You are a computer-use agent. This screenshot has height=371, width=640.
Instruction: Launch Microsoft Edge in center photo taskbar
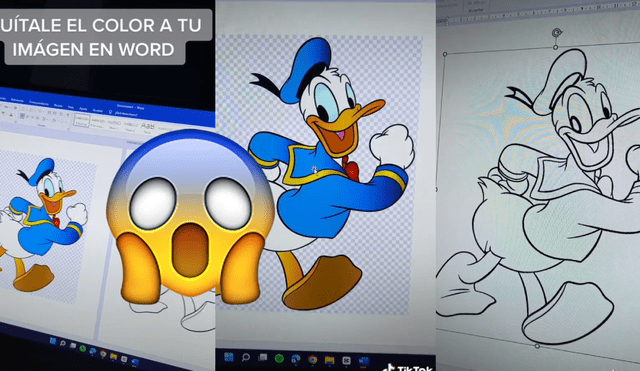(296, 359)
